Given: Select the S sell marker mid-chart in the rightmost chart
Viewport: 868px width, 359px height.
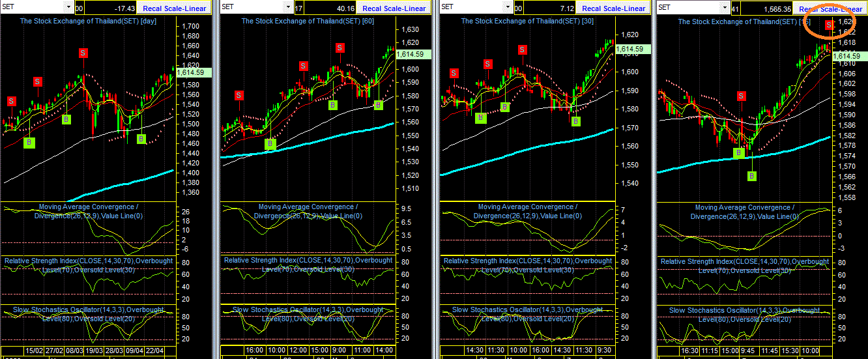Looking at the screenshot, I should (x=742, y=96).
